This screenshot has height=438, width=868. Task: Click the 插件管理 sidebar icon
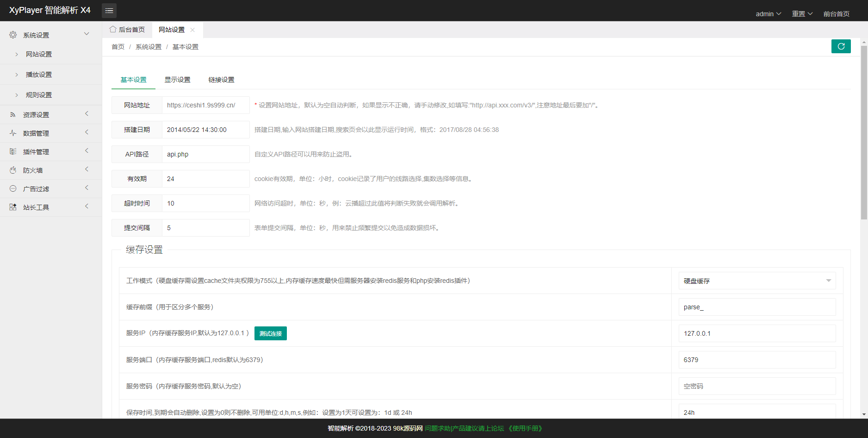tap(13, 151)
